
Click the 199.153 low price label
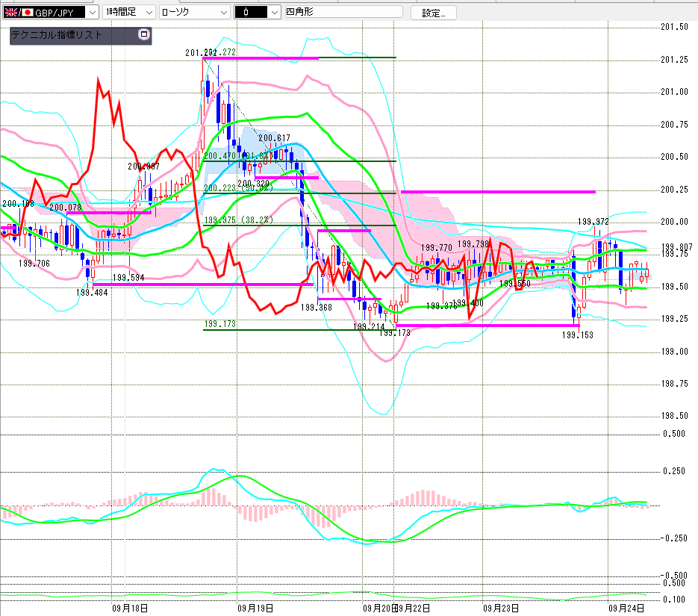578,336
